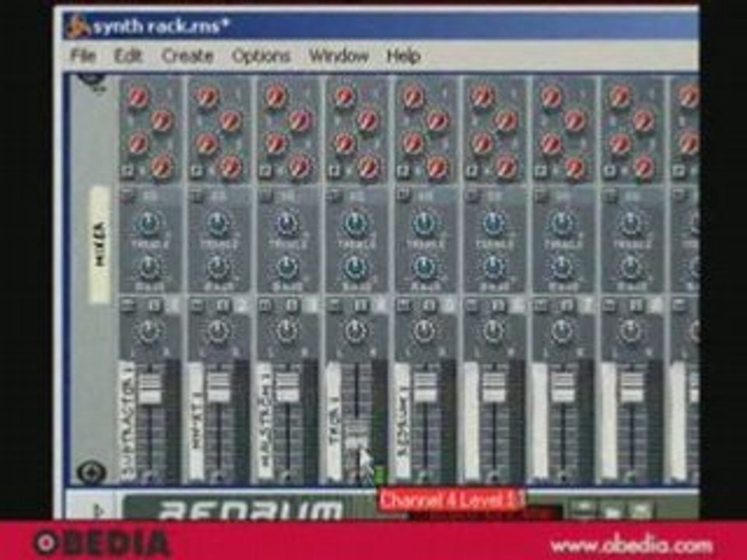Screen dimensions: 747x560
Task: Click the Treble knob on channel 6
Action: [493, 224]
